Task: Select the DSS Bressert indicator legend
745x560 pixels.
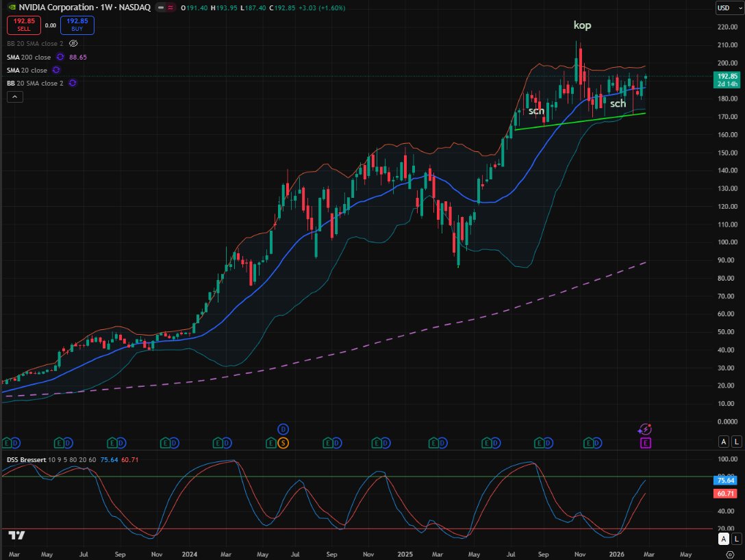Action: tap(51, 460)
